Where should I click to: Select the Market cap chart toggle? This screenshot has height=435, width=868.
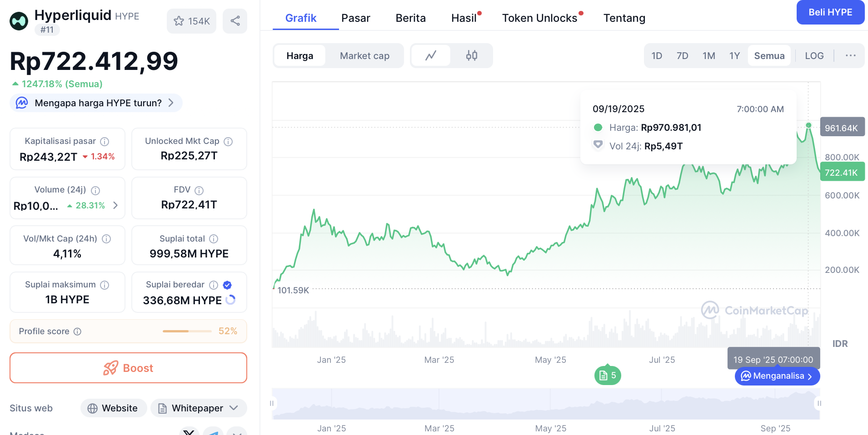point(364,55)
